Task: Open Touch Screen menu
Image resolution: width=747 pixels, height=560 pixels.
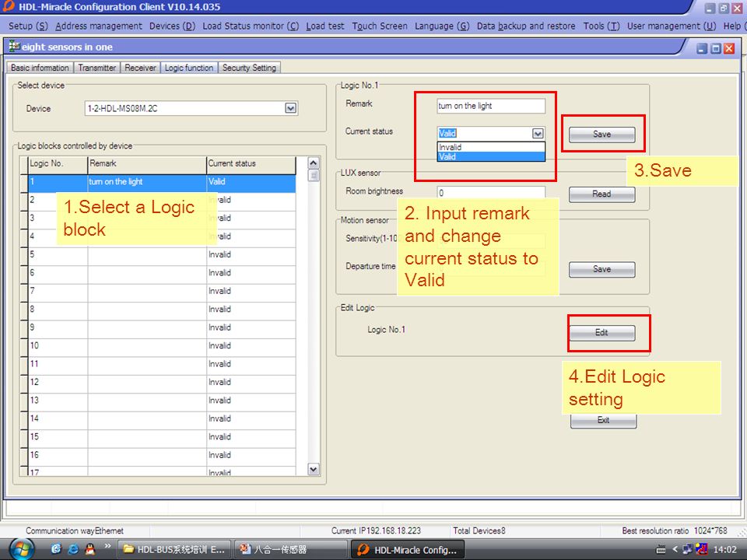Action: [x=380, y=26]
